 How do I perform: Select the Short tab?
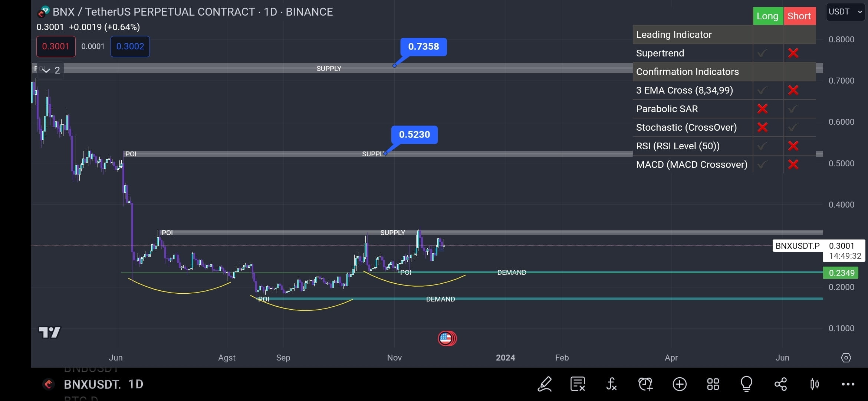tap(799, 16)
